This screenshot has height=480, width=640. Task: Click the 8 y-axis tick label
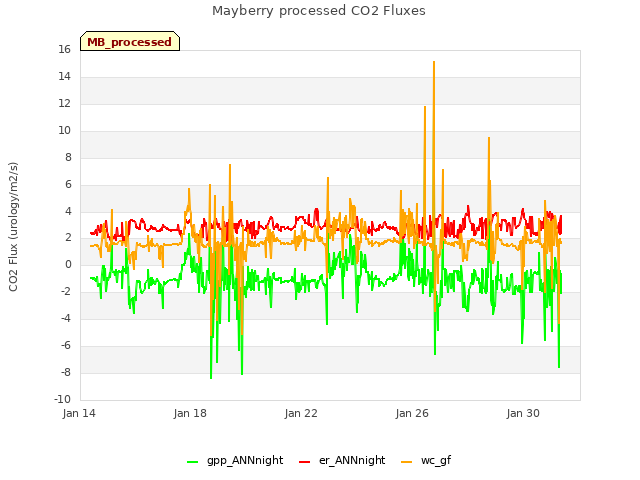tap(68, 158)
